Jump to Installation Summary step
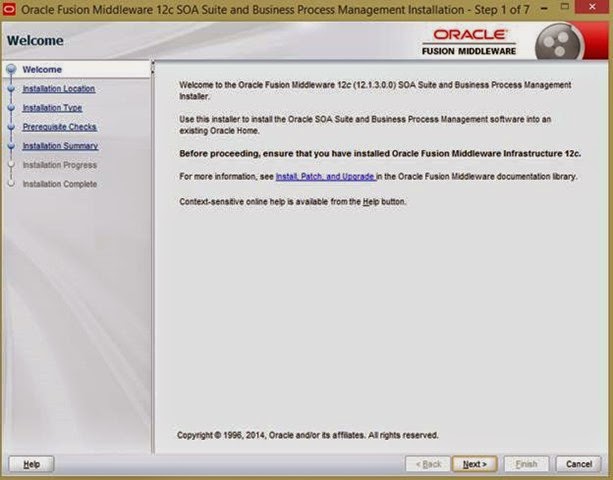613x480 pixels. tap(60, 146)
